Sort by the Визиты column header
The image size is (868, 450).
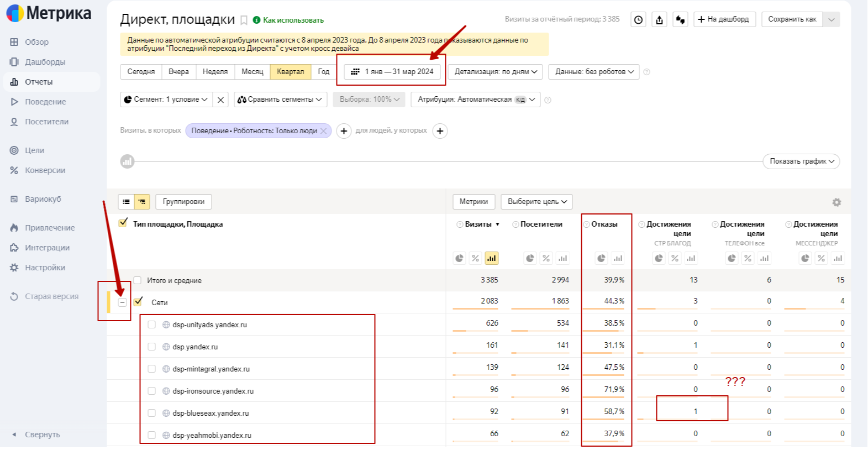(478, 224)
